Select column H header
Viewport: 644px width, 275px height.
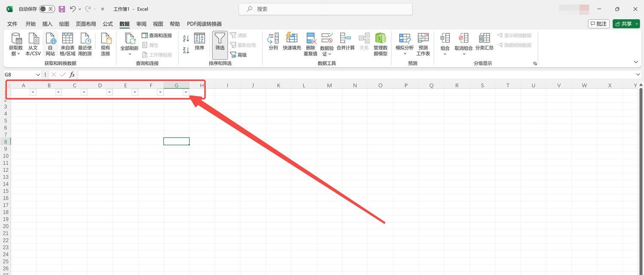click(202, 86)
